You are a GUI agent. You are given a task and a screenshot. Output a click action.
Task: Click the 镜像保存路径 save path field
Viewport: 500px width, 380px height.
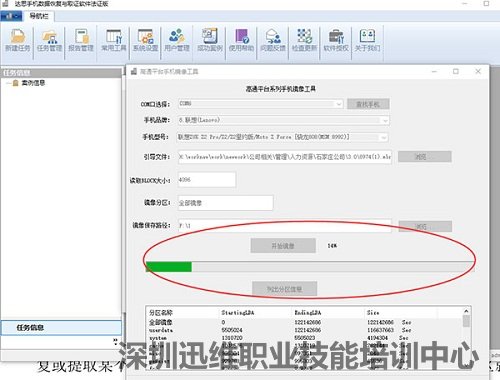(285, 226)
